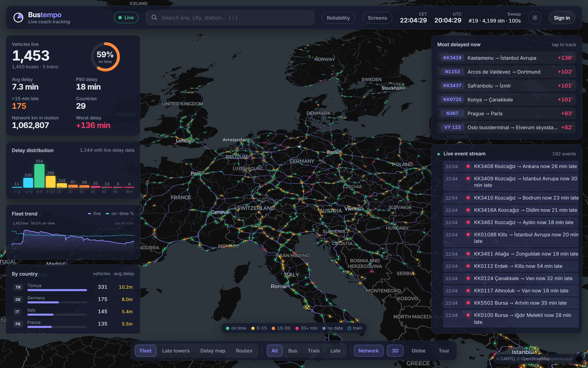
Task: Select Oslo bussterminal → Elverum row
Action: [x=507, y=127]
